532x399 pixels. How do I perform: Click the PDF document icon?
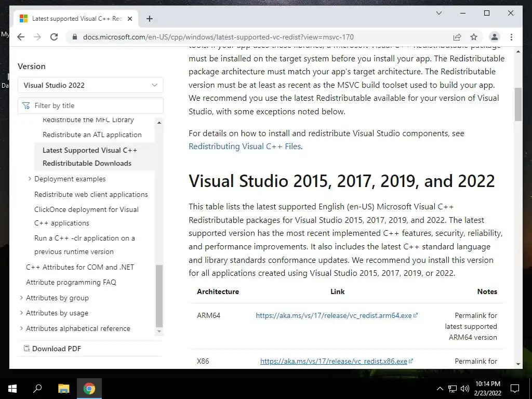tap(26, 348)
